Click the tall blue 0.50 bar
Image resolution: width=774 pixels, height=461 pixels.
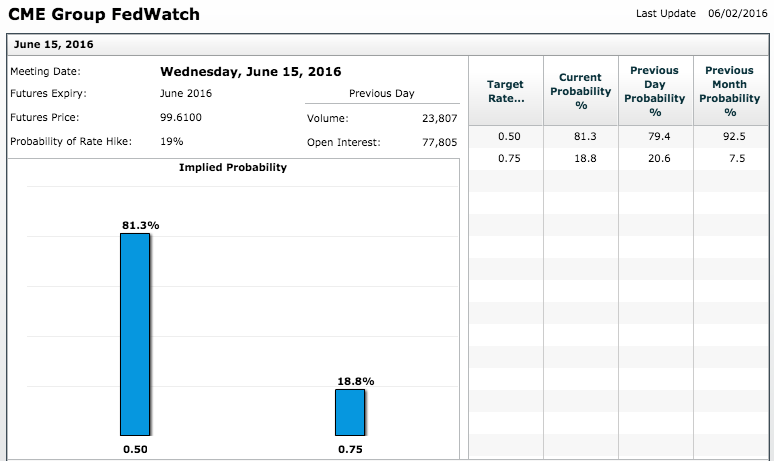[x=135, y=334]
